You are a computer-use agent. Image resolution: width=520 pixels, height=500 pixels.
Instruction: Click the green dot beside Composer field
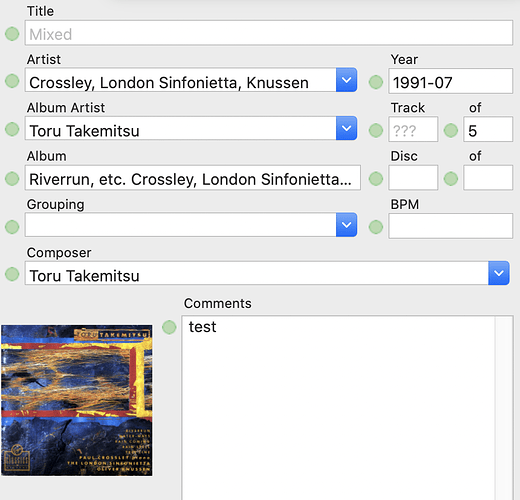tap(12, 274)
